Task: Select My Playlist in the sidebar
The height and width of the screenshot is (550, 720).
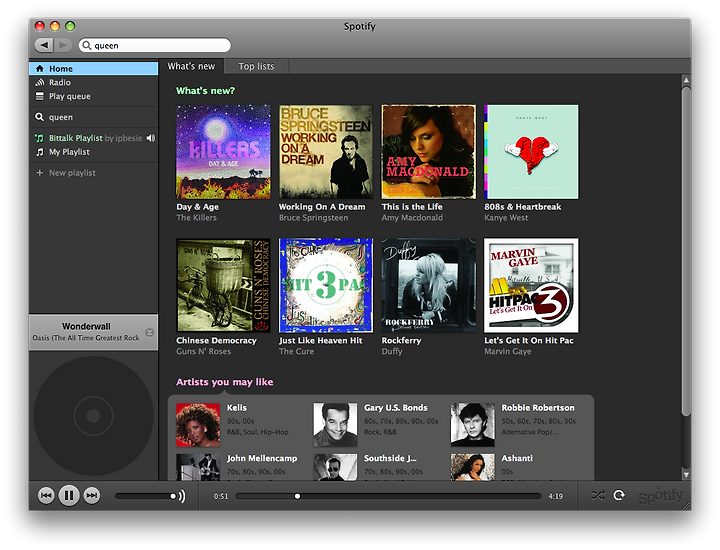Action: coord(94,152)
